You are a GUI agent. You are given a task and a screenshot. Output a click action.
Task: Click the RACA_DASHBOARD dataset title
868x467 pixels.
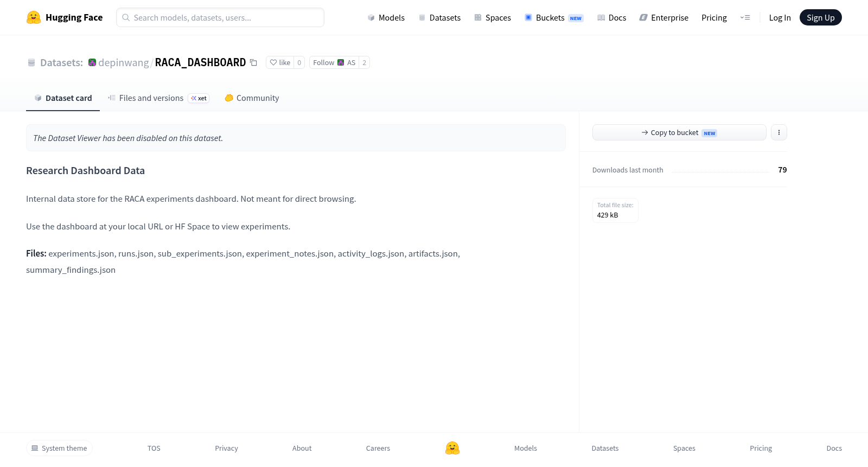click(200, 62)
